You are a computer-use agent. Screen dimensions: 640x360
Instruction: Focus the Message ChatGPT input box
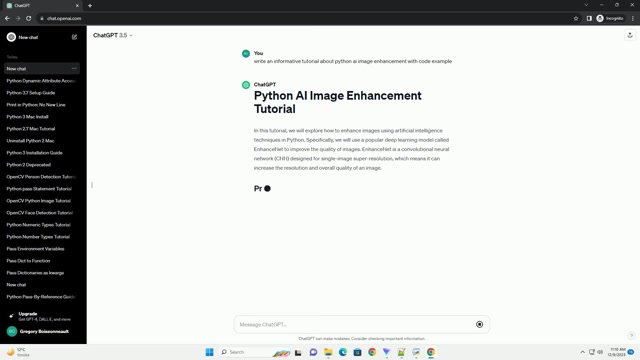point(355,324)
